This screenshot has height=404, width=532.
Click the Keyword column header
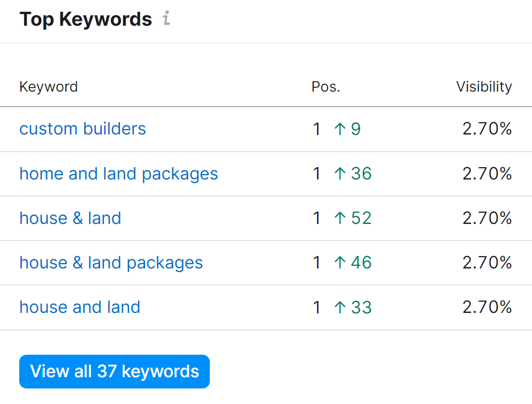(x=49, y=87)
